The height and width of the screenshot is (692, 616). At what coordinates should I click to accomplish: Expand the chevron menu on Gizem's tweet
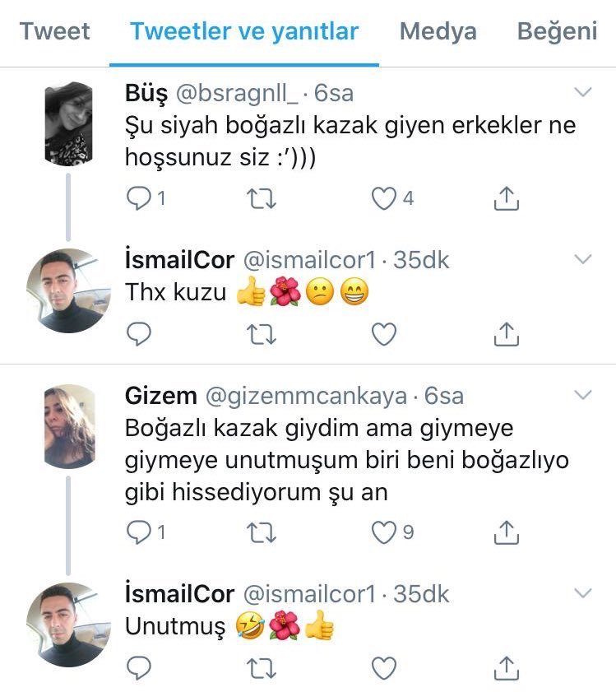coord(582,395)
